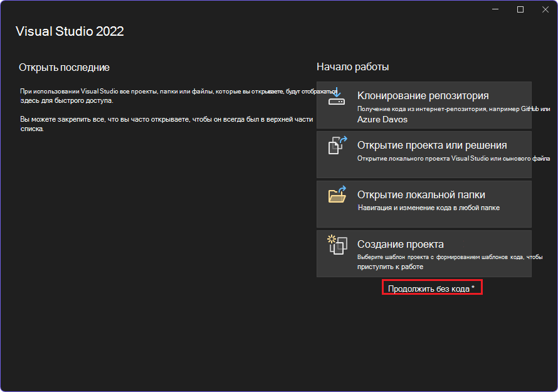Maximize the Visual Studio window
The width and height of the screenshot is (558, 392).
tap(520, 9)
